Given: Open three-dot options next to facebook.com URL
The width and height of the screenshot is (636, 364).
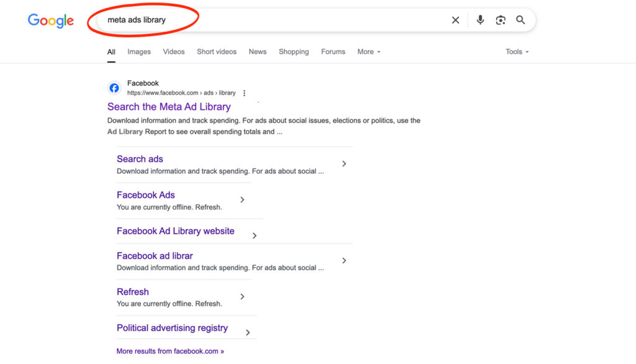Looking at the screenshot, I should pos(244,93).
